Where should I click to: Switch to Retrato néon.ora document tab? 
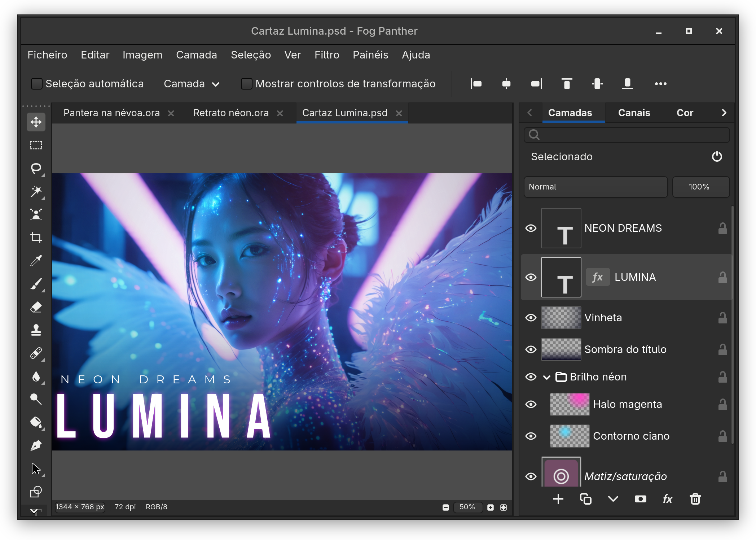pyautogui.click(x=231, y=113)
